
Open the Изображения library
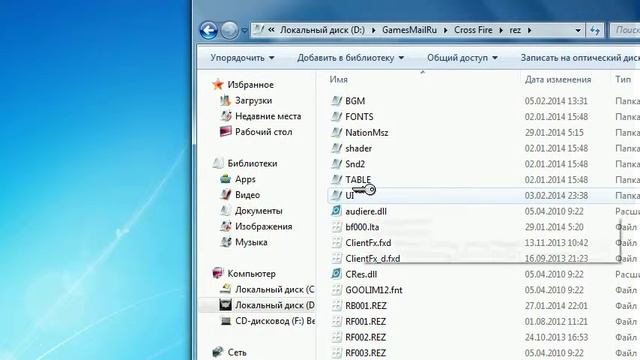(263, 227)
